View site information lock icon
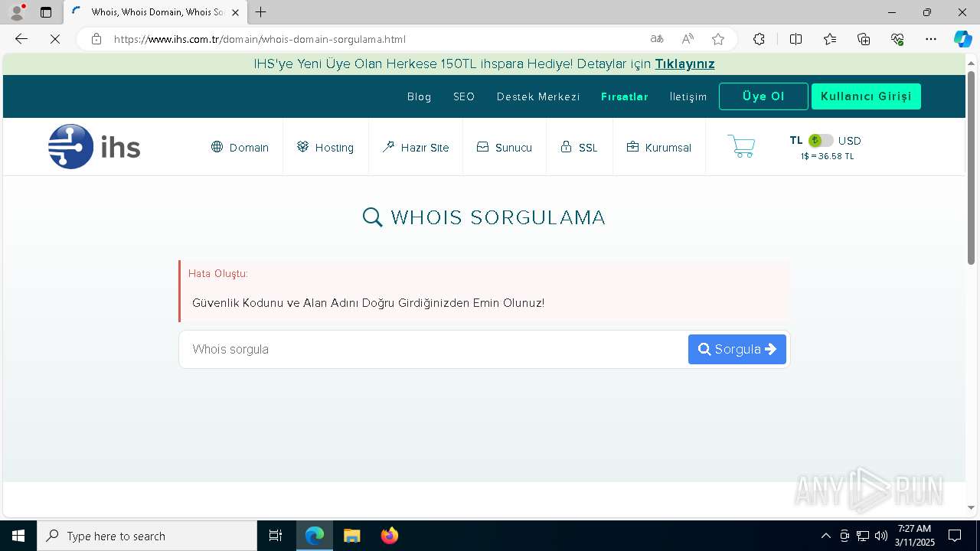 coord(96,39)
